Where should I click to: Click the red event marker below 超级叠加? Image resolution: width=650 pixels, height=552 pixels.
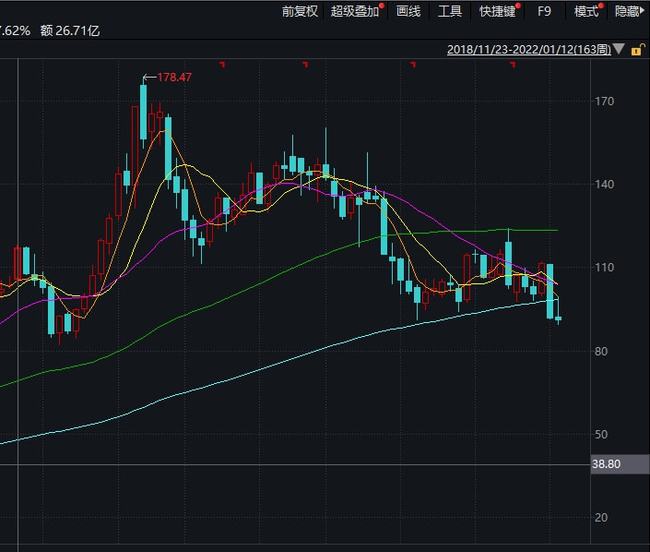click(306, 64)
